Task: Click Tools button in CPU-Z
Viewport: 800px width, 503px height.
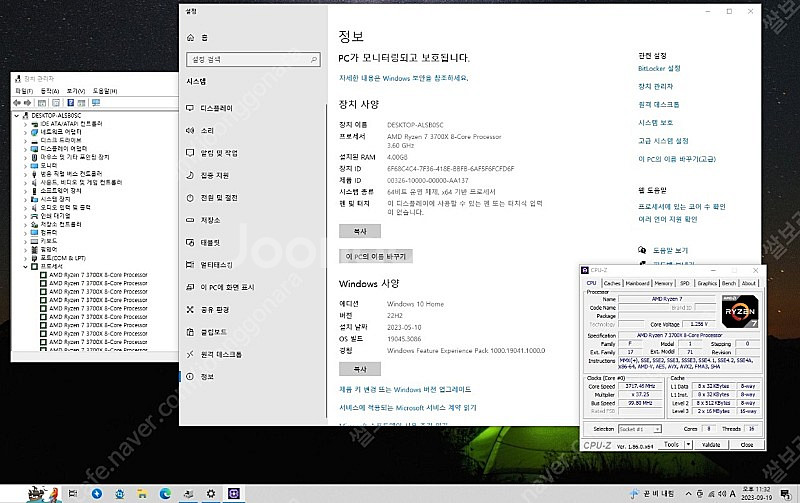Action: click(671, 445)
